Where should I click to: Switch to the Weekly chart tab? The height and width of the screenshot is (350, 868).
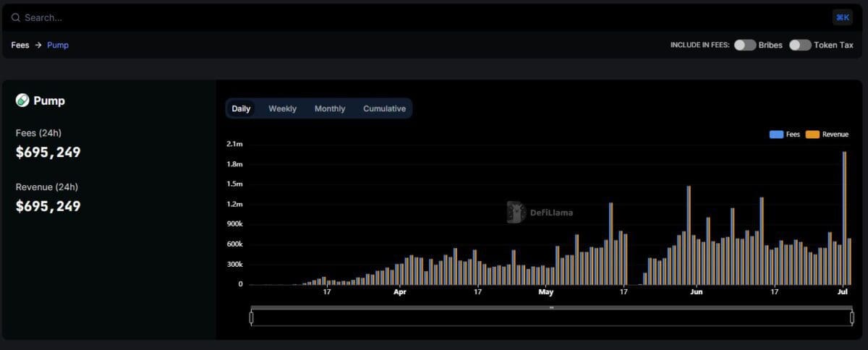(x=282, y=108)
